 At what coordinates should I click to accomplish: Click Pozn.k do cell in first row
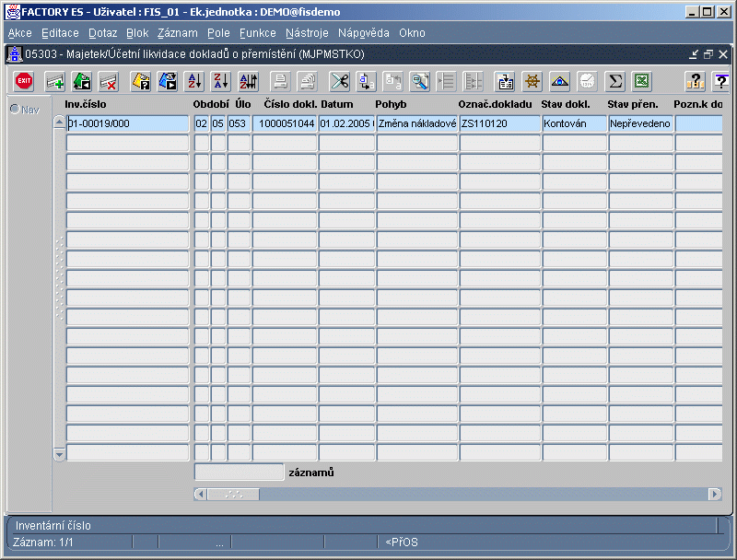click(698, 123)
